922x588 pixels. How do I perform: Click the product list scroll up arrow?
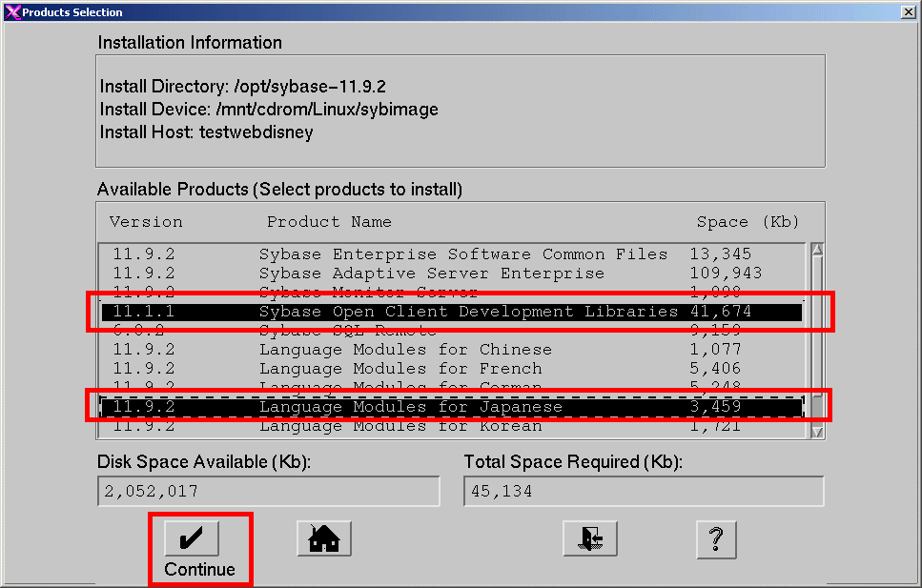pyautogui.click(x=817, y=250)
